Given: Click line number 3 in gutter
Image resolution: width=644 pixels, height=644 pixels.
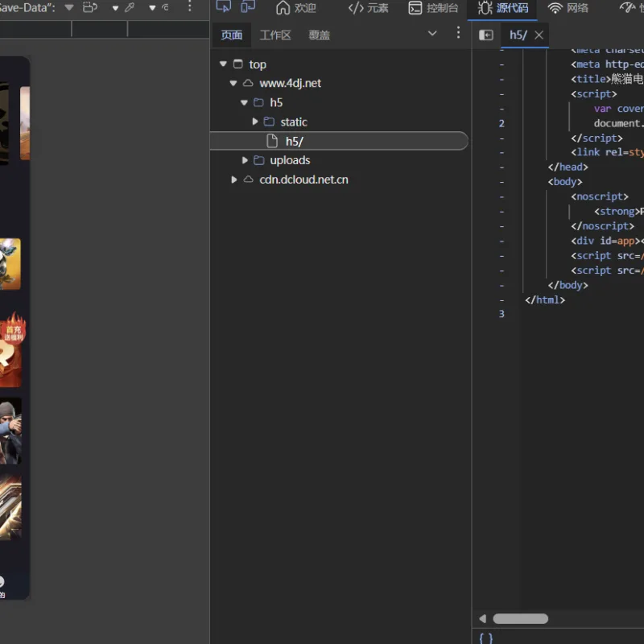Looking at the screenshot, I should click(x=502, y=314).
